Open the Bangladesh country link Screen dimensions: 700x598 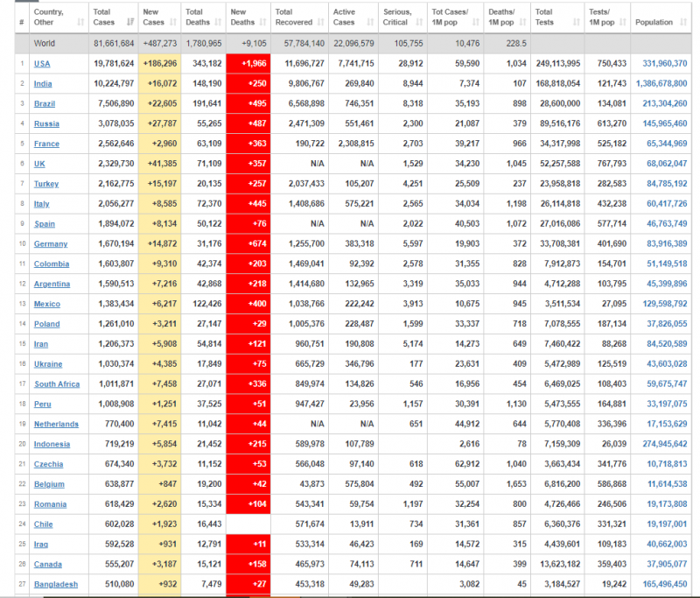(56, 585)
